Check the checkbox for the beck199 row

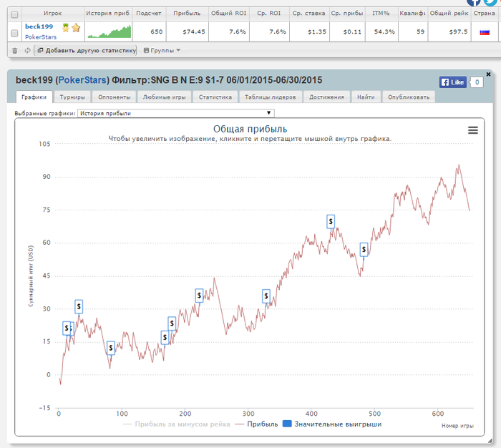14,31
